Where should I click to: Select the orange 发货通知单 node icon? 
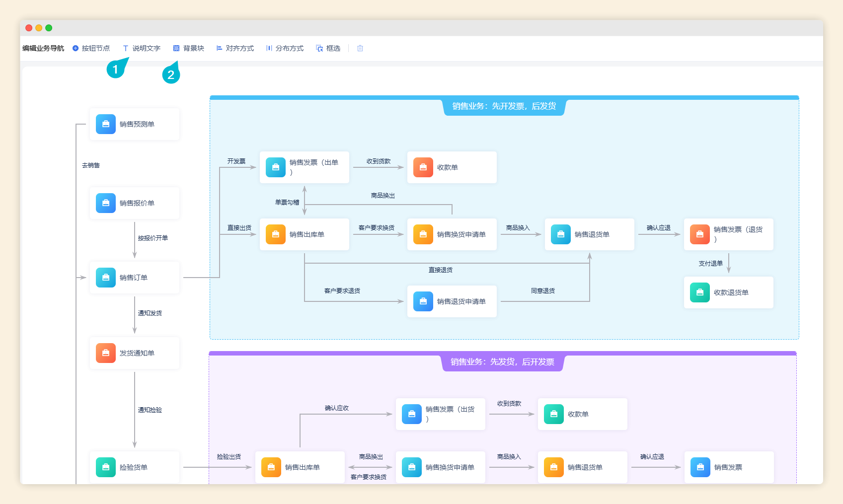click(x=106, y=353)
